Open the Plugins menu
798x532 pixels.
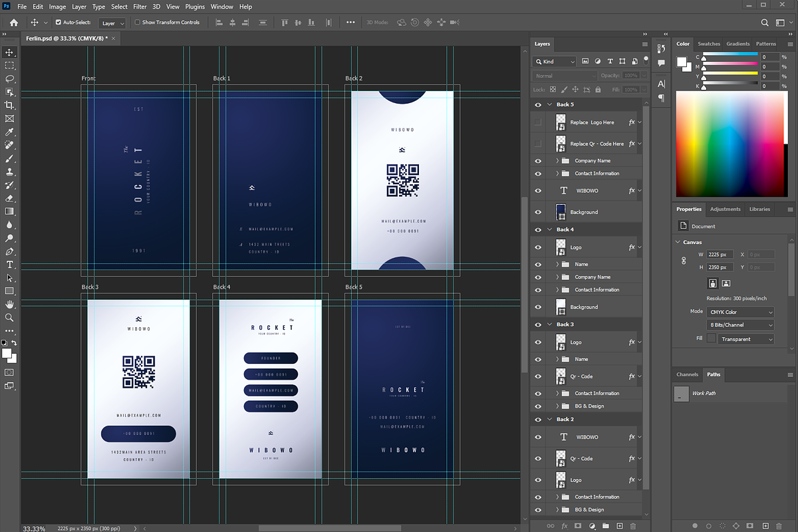tap(195, 7)
